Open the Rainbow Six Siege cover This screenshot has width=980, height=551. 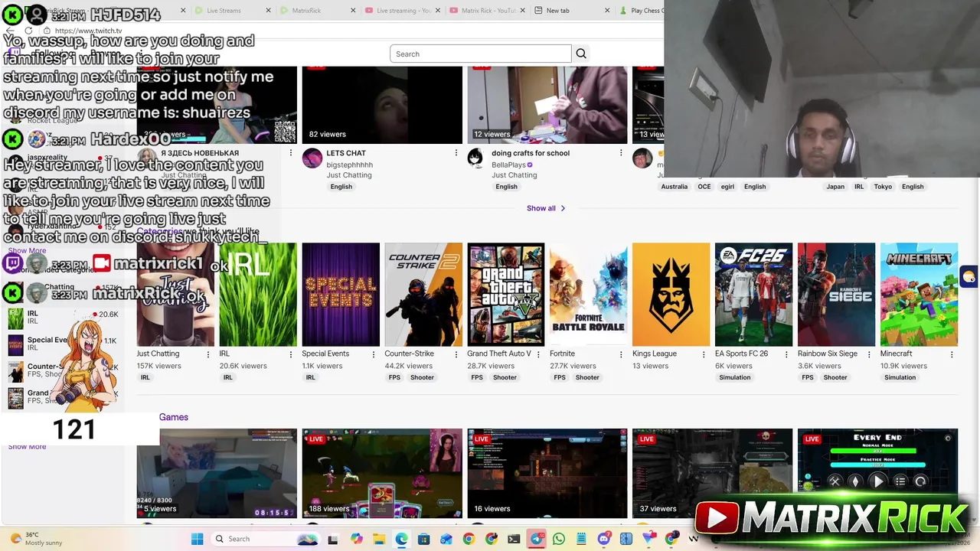pos(836,295)
